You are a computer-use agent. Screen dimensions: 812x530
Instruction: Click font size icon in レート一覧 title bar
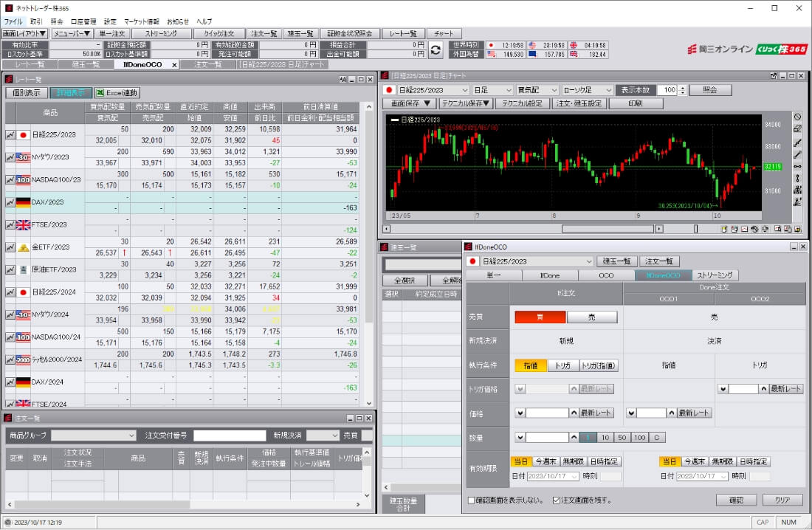coord(343,79)
